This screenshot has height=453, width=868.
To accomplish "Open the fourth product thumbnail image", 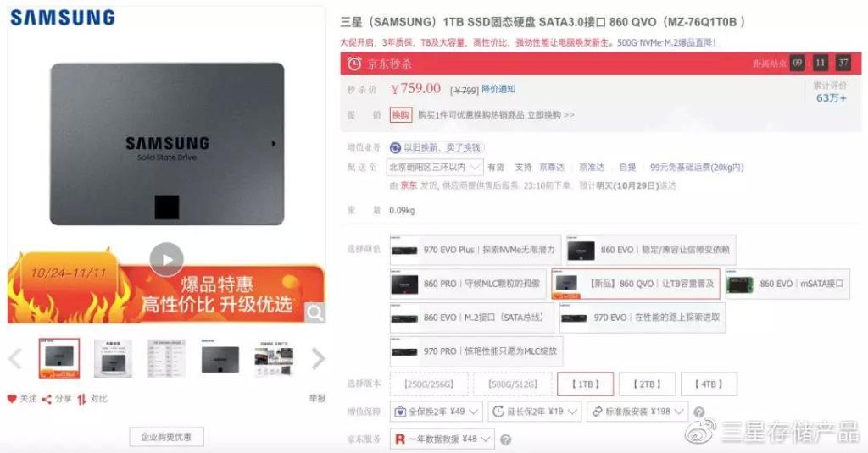I will pos(220,358).
